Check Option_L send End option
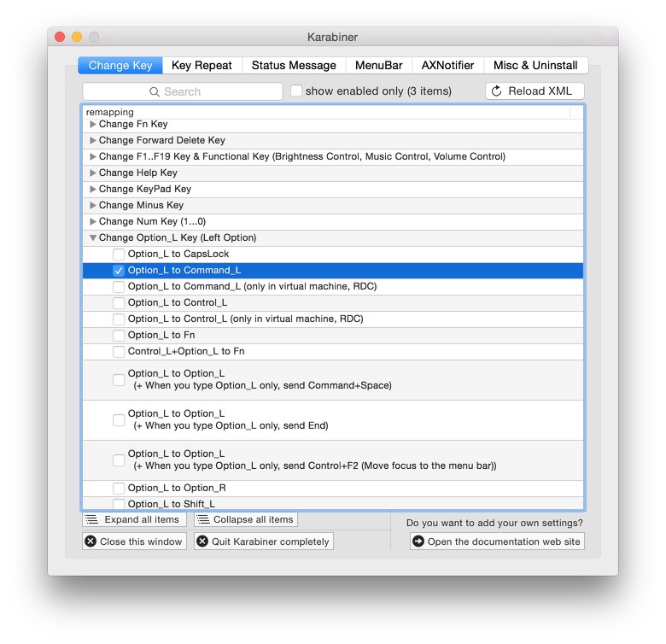The width and height of the screenshot is (666, 644). tap(119, 420)
